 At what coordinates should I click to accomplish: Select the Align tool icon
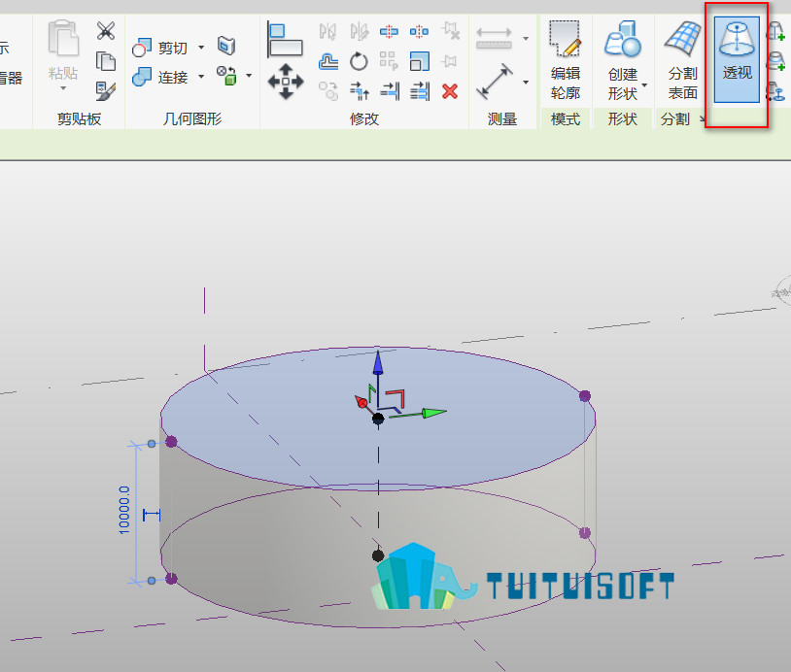(x=285, y=39)
